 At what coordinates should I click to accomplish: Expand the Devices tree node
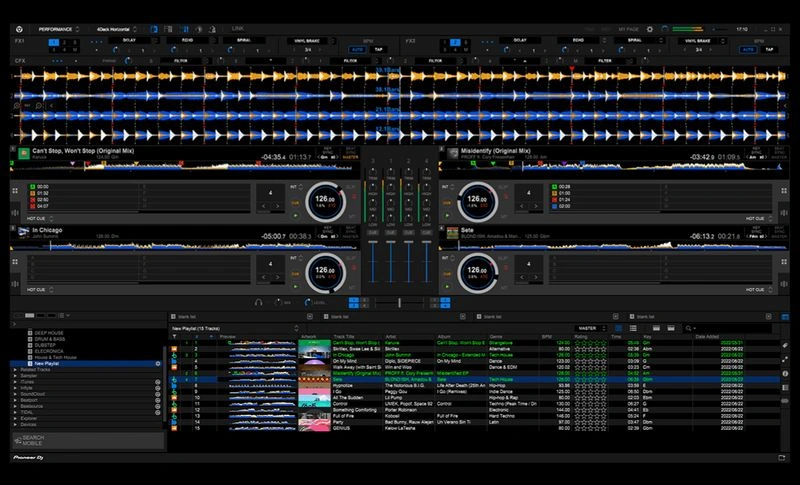(x=15, y=425)
